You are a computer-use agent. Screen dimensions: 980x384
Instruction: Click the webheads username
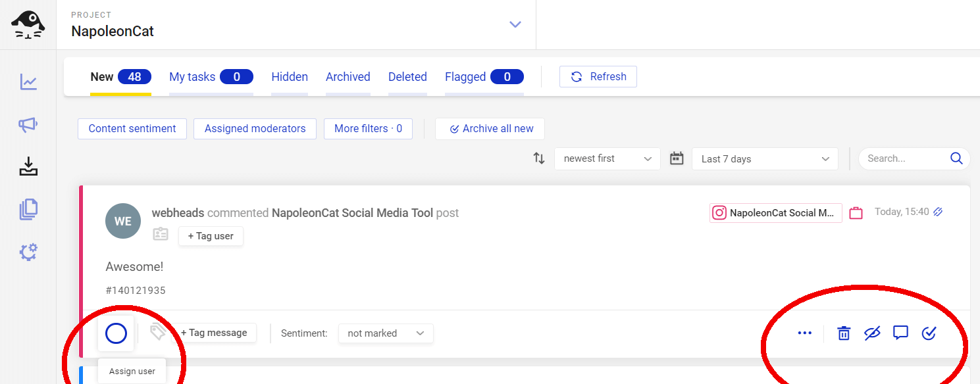178,213
